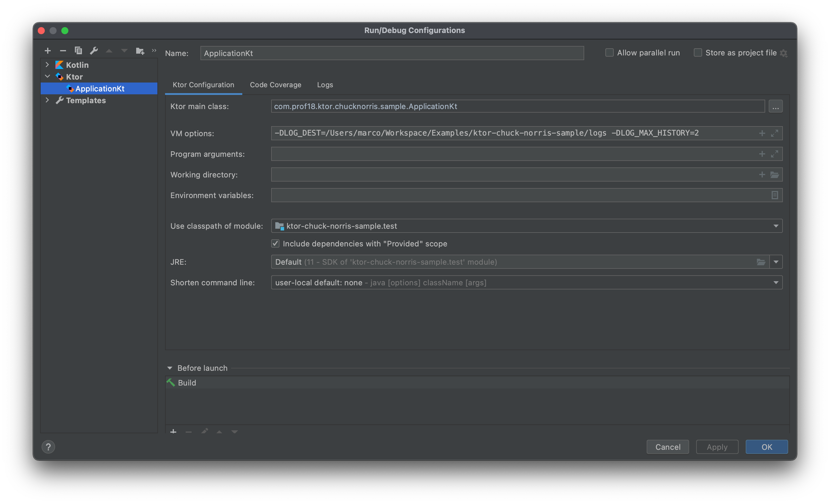Image resolution: width=830 pixels, height=504 pixels.
Task: Expand Program arguments field editor
Action: click(x=774, y=154)
